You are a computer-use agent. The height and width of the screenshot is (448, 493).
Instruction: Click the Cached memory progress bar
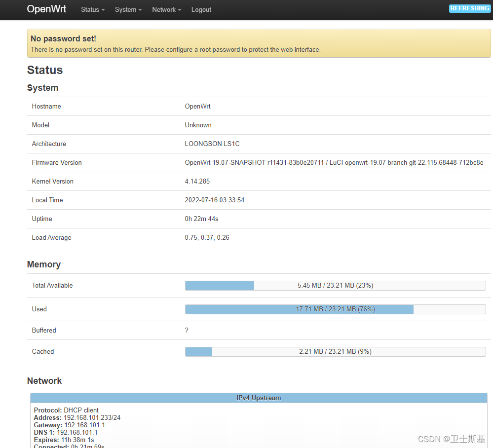point(335,351)
